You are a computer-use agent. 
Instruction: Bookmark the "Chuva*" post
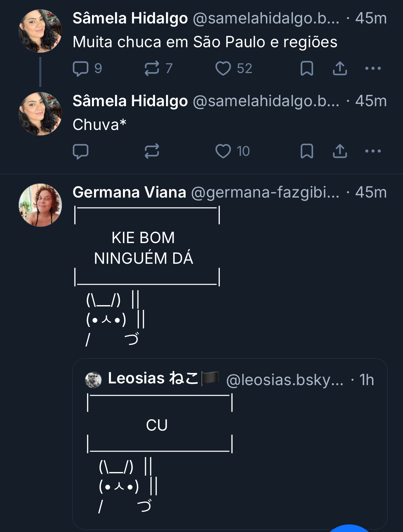coord(307,151)
